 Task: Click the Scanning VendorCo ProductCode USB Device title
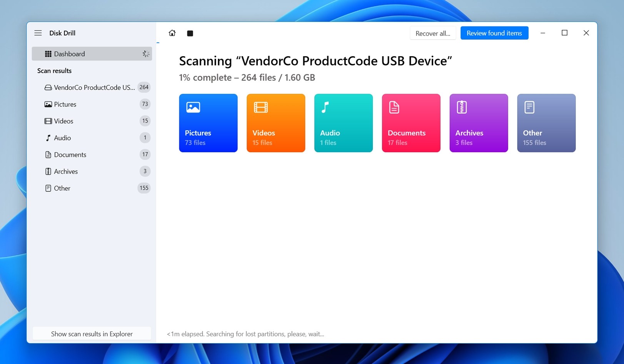(x=315, y=61)
